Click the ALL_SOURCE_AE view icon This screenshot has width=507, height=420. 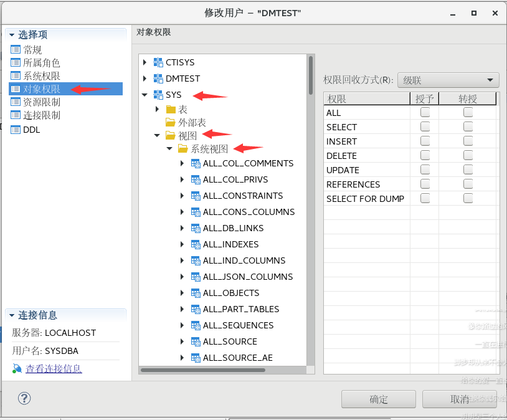click(x=196, y=358)
